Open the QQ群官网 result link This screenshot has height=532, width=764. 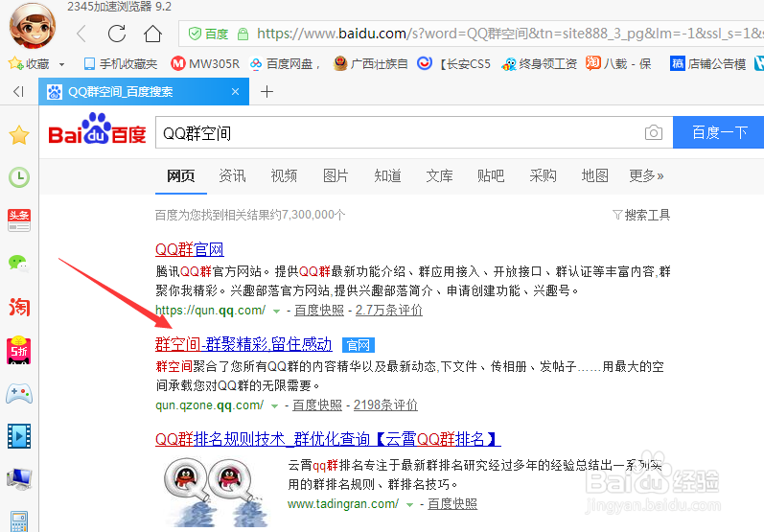pyautogui.click(x=190, y=249)
